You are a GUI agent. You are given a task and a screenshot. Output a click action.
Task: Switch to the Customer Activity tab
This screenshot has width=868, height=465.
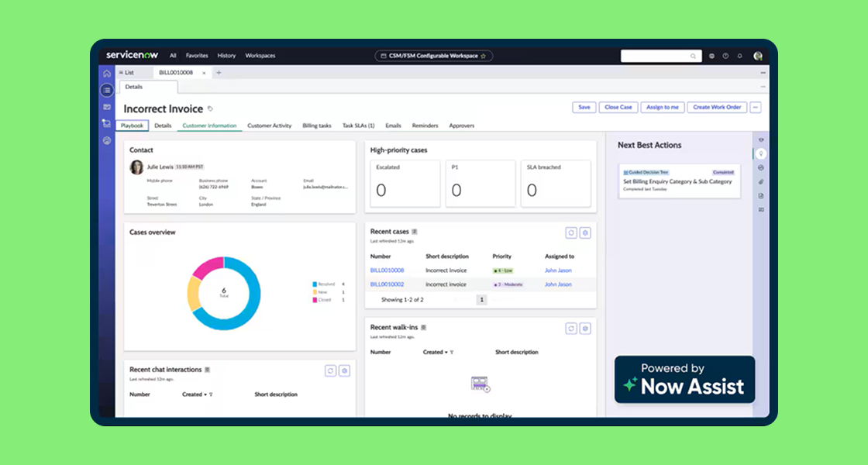[269, 125]
